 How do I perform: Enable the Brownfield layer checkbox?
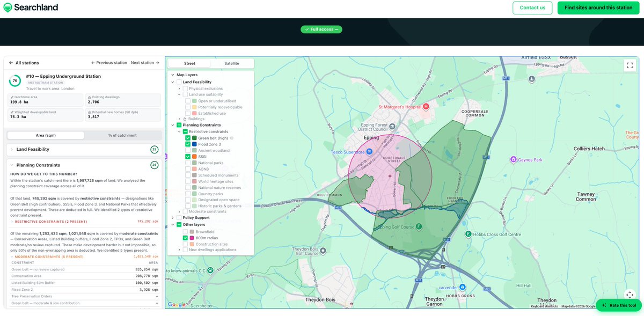click(x=185, y=232)
